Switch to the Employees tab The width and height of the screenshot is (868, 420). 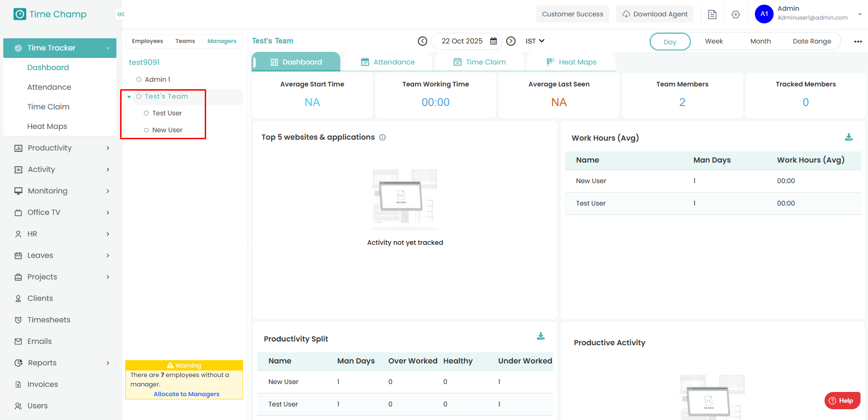click(147, 41)
